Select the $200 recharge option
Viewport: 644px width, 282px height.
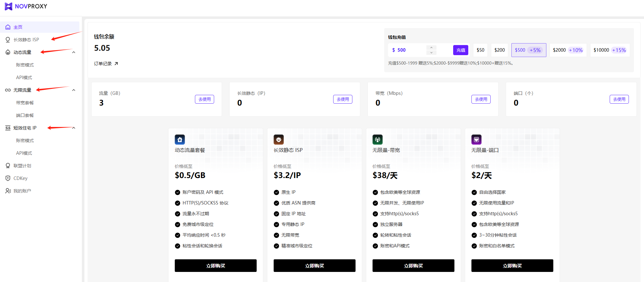tap(499, 50)
